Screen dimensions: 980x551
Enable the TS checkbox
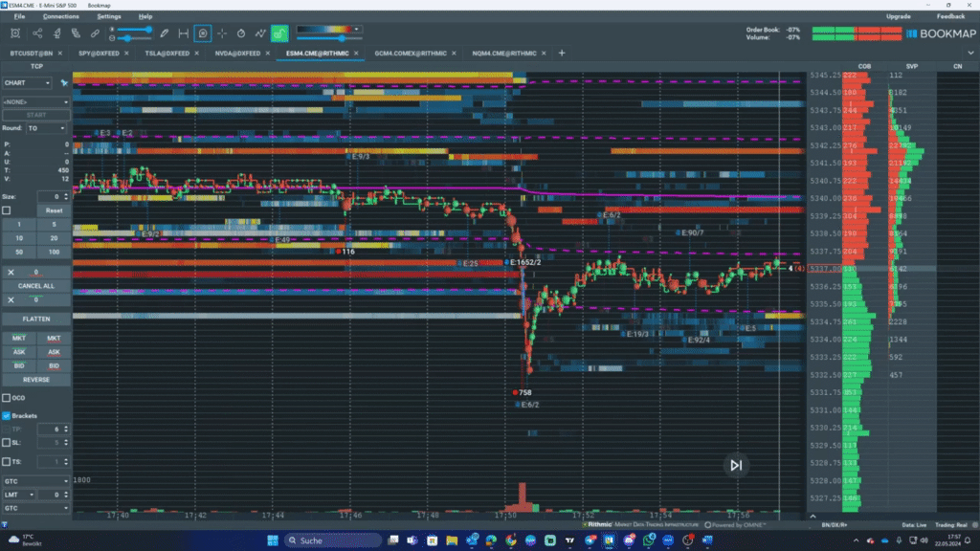point(7,462)
